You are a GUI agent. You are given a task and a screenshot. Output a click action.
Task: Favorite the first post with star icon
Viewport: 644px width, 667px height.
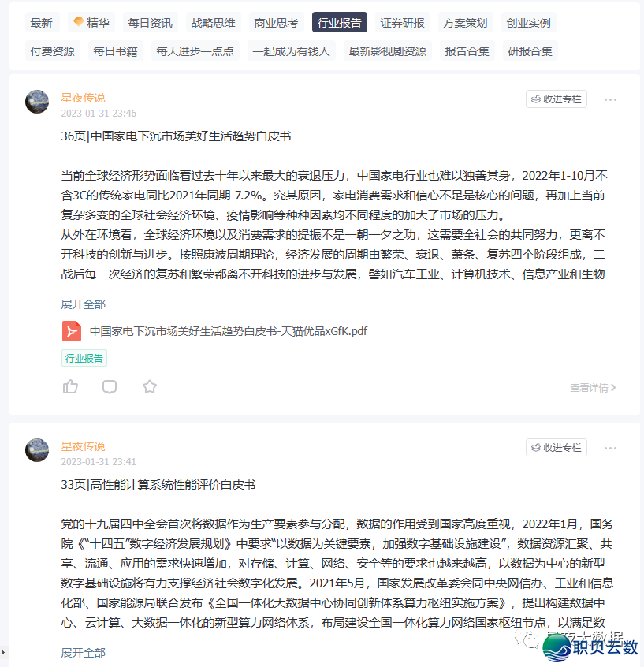(149, 386)
